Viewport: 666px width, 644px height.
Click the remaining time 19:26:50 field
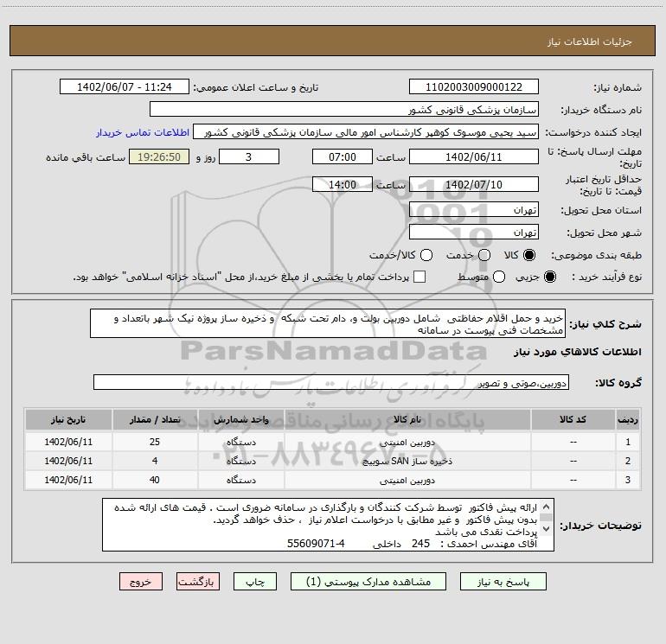[x=159, y=156]
